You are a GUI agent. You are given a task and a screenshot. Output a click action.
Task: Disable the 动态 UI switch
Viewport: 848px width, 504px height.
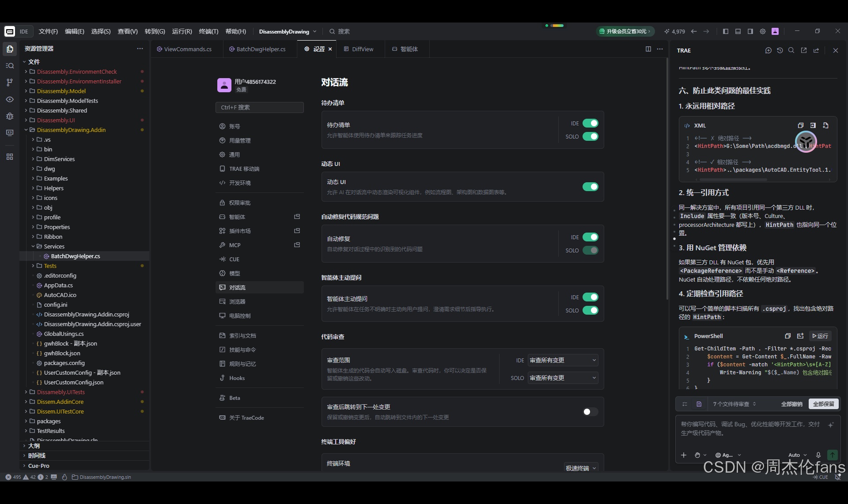pos(591,187)
